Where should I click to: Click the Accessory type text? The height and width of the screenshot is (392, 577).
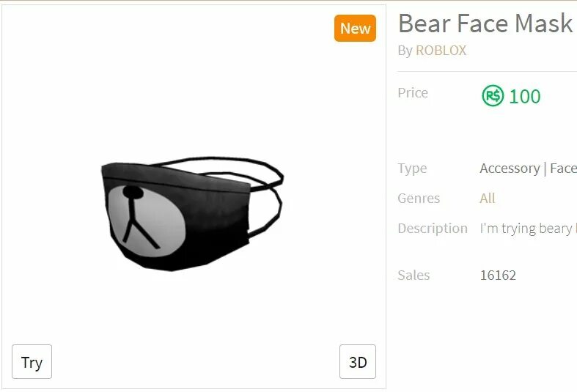pos(510,169)
